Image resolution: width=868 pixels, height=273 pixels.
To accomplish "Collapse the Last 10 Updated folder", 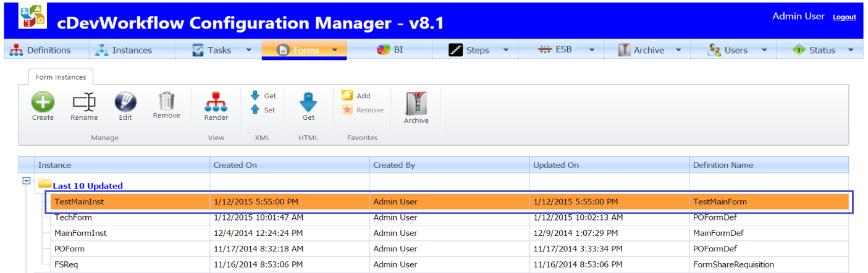I will tap(27, 180).
